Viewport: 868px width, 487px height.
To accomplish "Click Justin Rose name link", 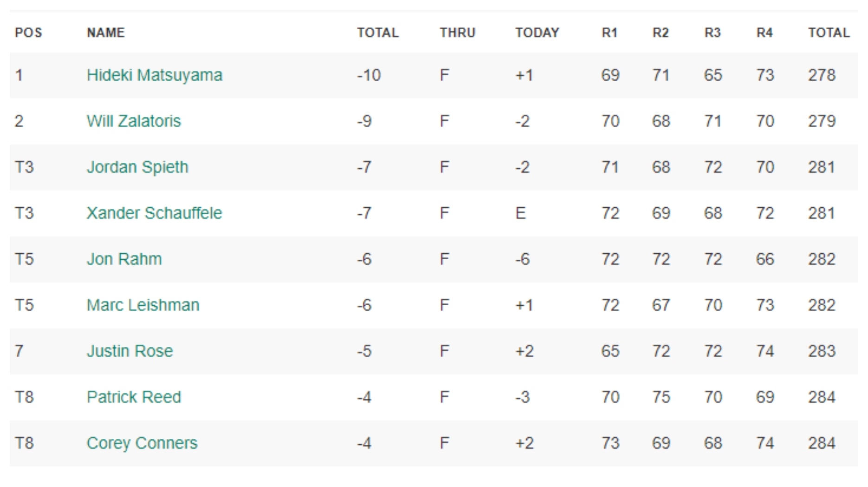I will 130,351.
